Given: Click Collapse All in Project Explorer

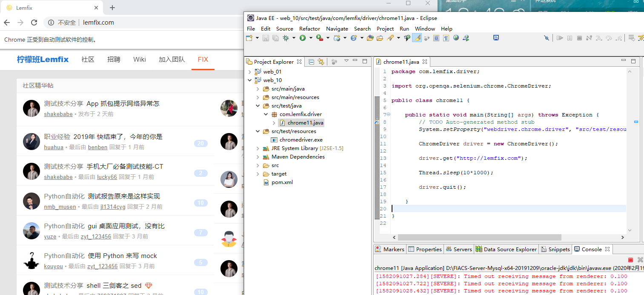Looking at the screenshot, I should click(x=312, y=62).
